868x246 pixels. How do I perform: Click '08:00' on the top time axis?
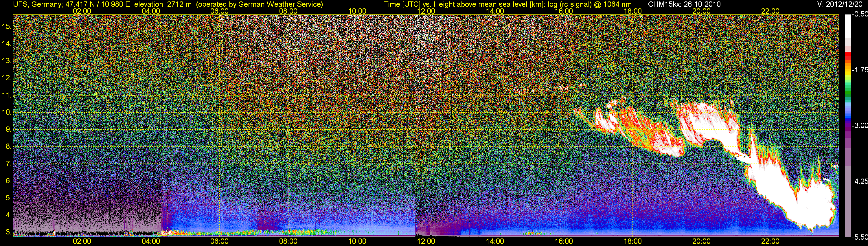pyautogui.click(x=288, y=11)
